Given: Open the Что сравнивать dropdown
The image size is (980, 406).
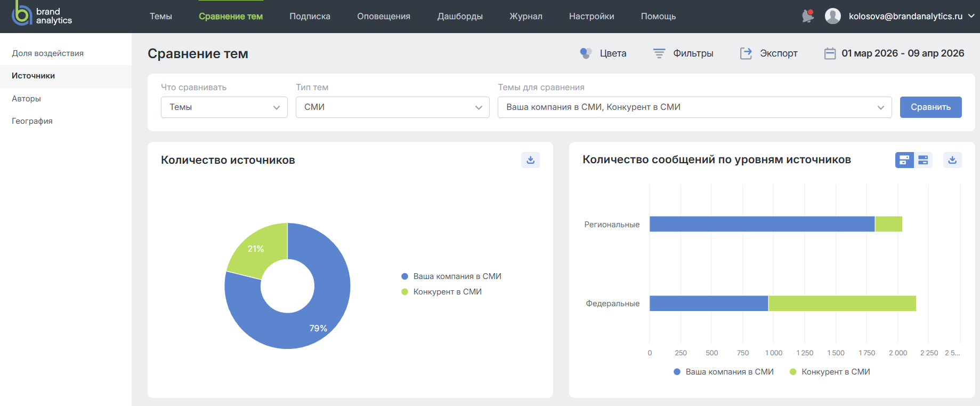Looking at the screenshot, I should click(224, 107).
